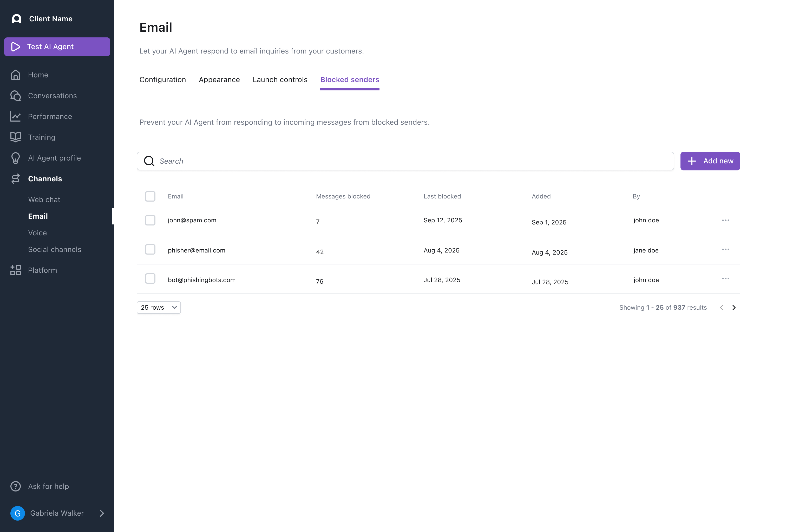Viewport: 786px width, 532px height.
Task: Click the Home house icon in sidebar
Action: 16,75
